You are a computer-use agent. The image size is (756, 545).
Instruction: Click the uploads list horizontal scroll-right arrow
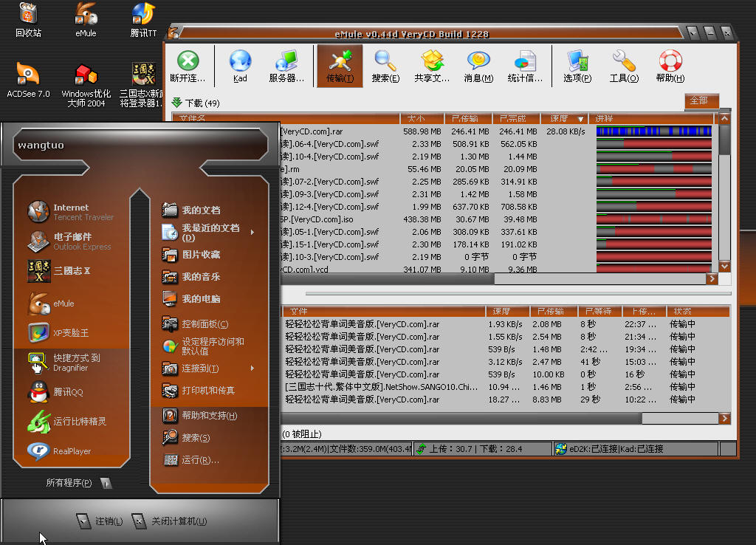click(x=724, y=419)
